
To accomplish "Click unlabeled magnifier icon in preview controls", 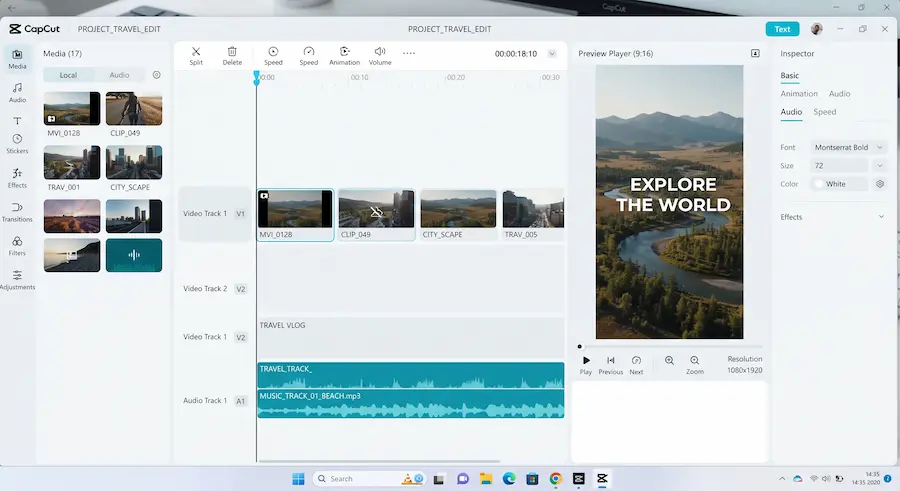I will point(669,361).
